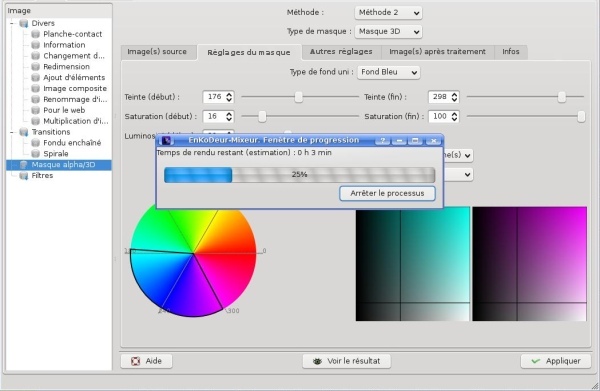Open the Type de fond uni dropdown
Image resolution: width=600 pixels, height=391 pixels.
pos(388,72)
